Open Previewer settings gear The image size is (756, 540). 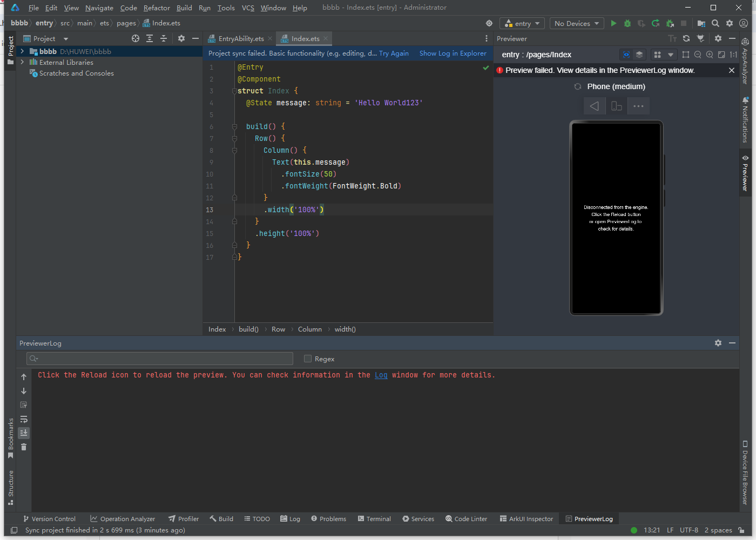(x=718, y=38)
